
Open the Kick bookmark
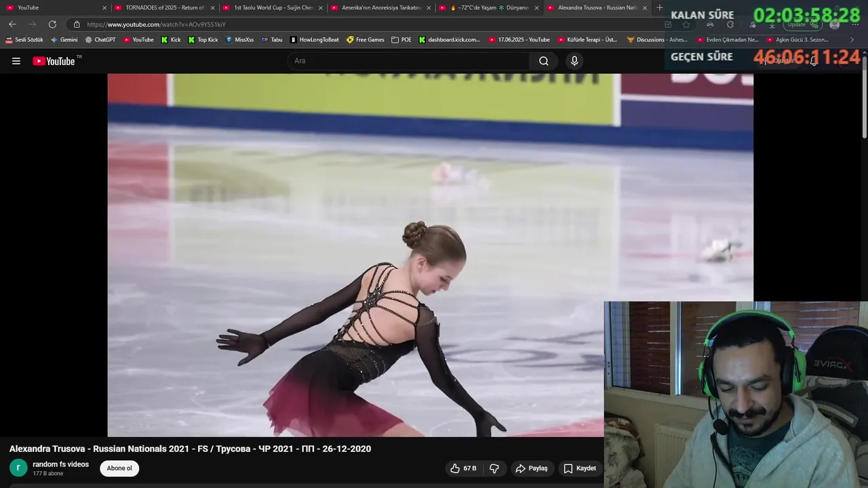coord(171,40)
